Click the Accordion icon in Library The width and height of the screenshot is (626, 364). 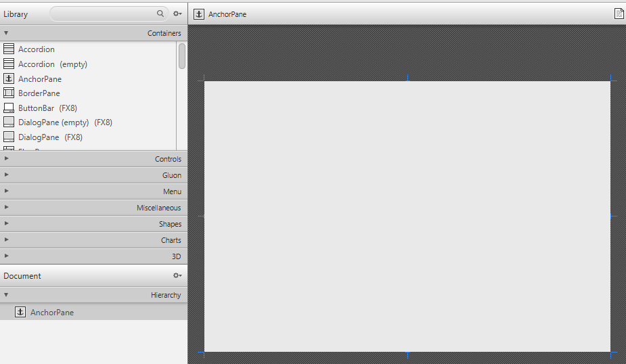click(x=9, y=49)
